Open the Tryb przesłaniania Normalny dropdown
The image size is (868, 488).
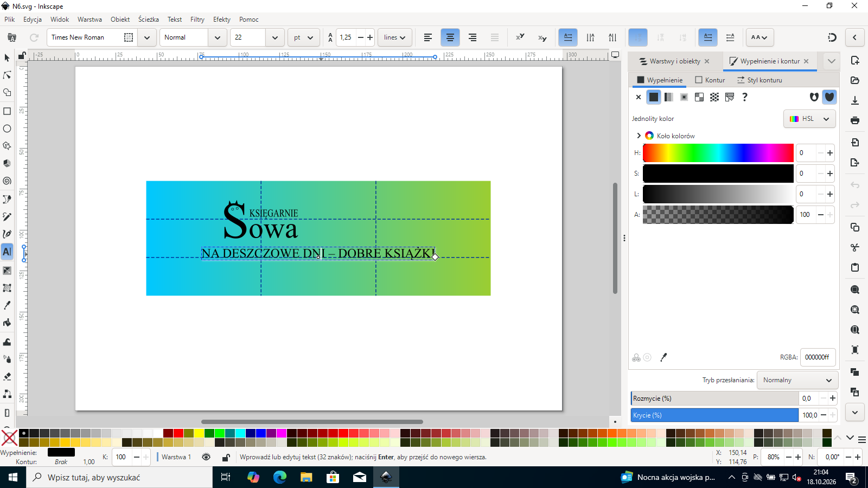pos(797,380)
